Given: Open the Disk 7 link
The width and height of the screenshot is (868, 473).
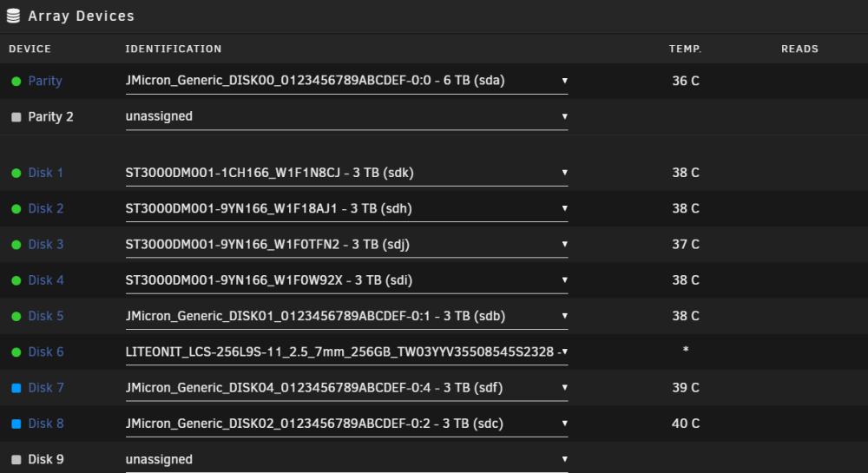Looking at the screenshot, I should click(x=46, y=388).
